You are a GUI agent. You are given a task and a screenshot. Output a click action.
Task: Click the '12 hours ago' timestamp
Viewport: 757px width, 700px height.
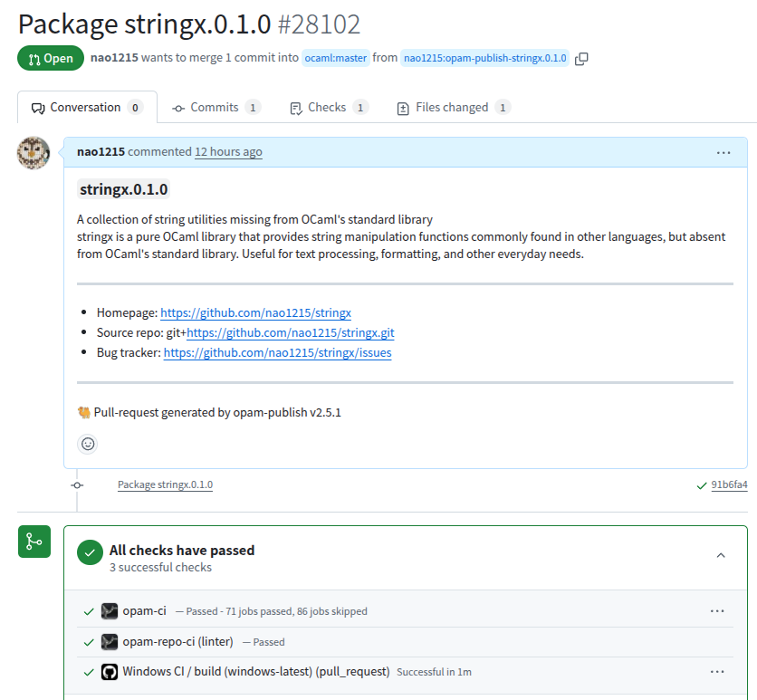tap(228, 152)
